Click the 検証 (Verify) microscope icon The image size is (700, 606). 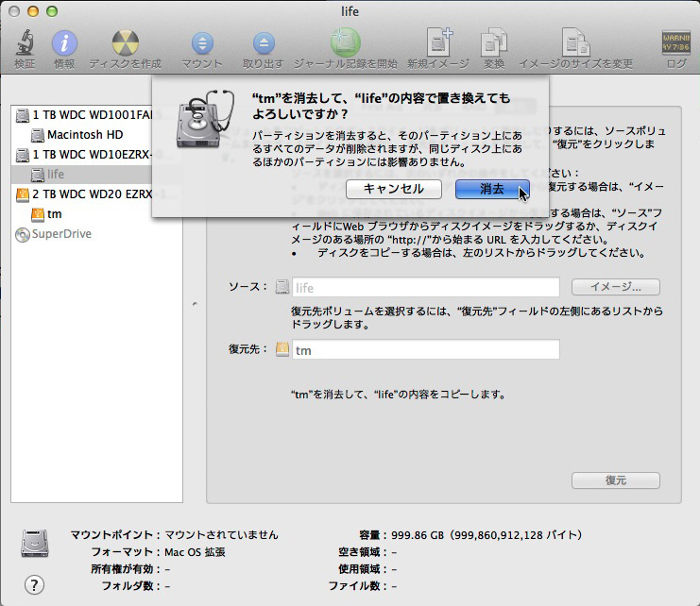click(24, 43)
